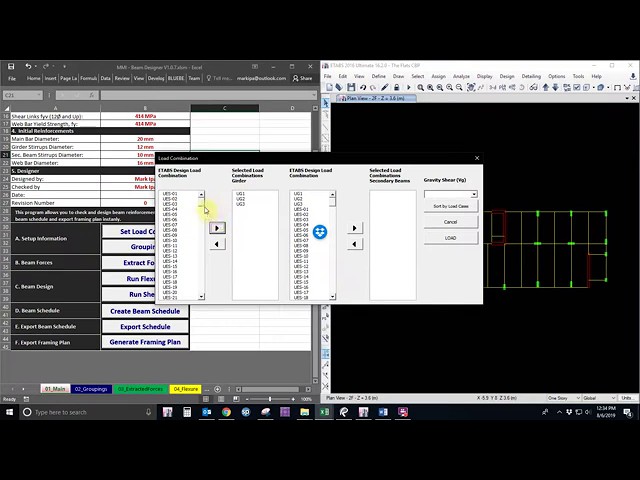
Task: Switch to 04_Flexure sheet tab
Action: (x=186, y=389)
